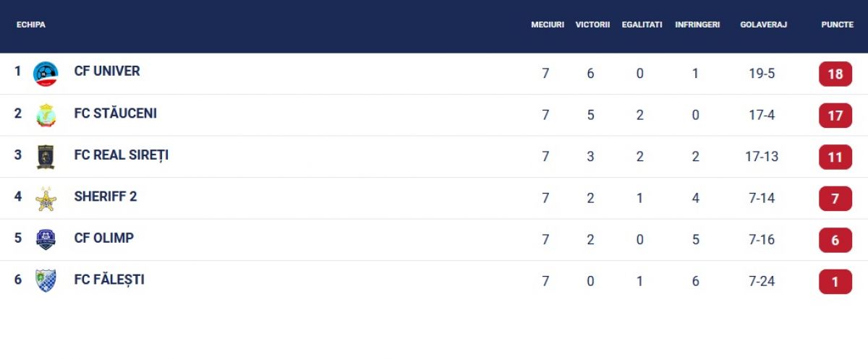Click the red 18 points badge
Screen dimensions: 868x359
[835, 74]
